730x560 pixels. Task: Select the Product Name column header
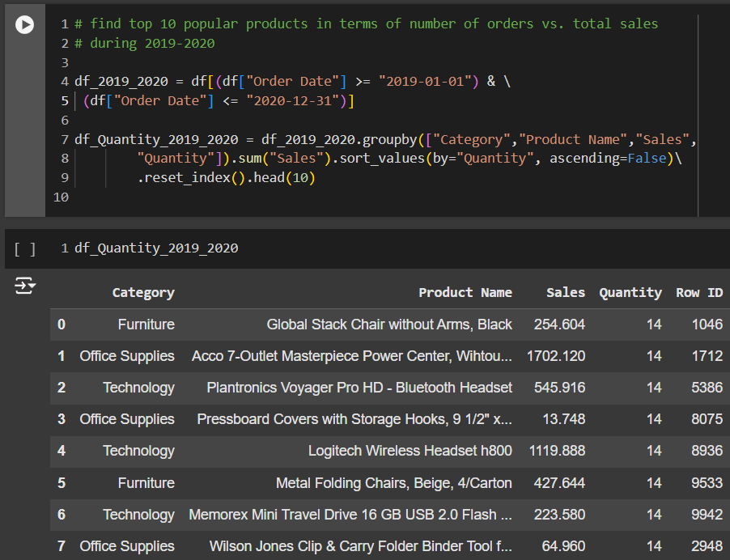coord(465,293)
